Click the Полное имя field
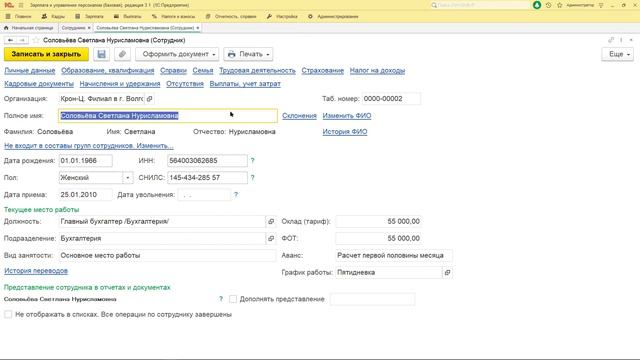Image resolution: width=640 pixels, height=360 pixels. tap(168, 116)
